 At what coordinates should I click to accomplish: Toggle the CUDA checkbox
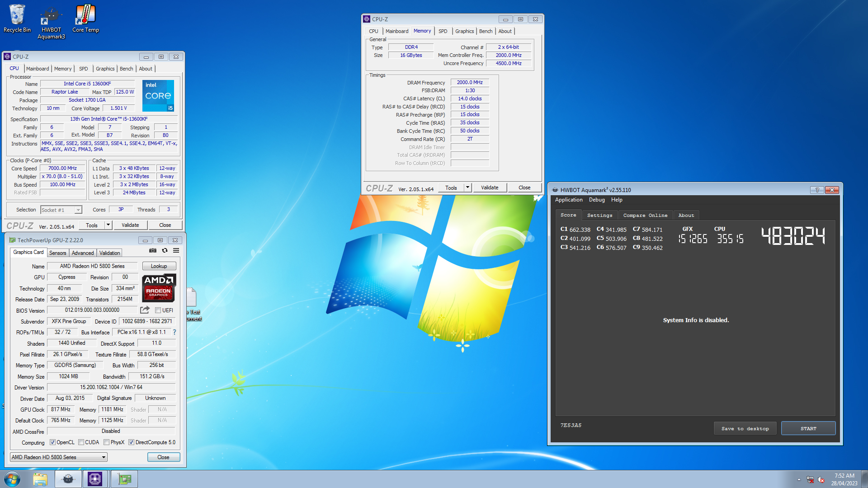pyautogui.click(x=81, y=442)
